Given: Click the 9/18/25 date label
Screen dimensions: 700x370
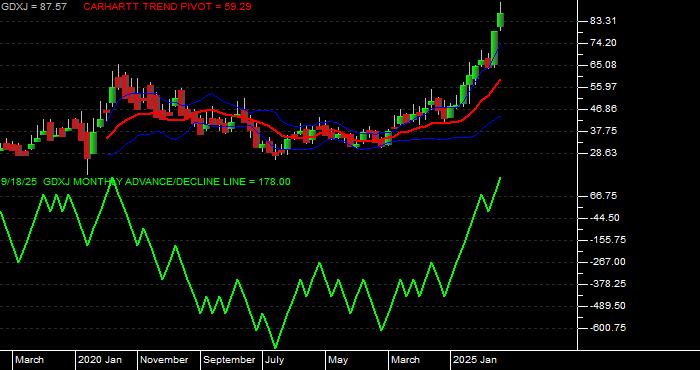Looking at the screenshot, I should pyautogui.click(x=19, y=182).
